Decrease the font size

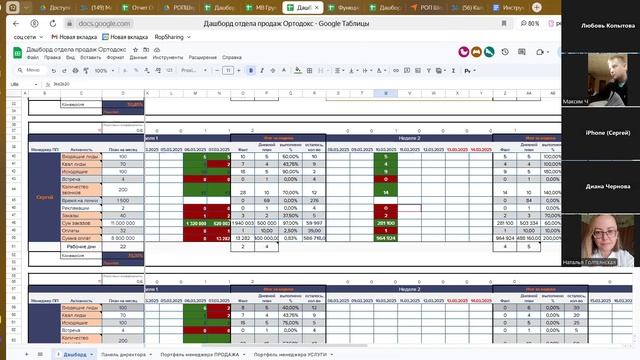[x=217, y=71]
